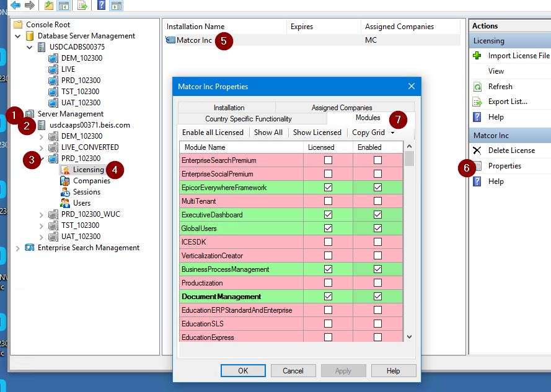Click the Sessions node icon
This screenshot has height=392, width=551.
[x=65, y=192]
